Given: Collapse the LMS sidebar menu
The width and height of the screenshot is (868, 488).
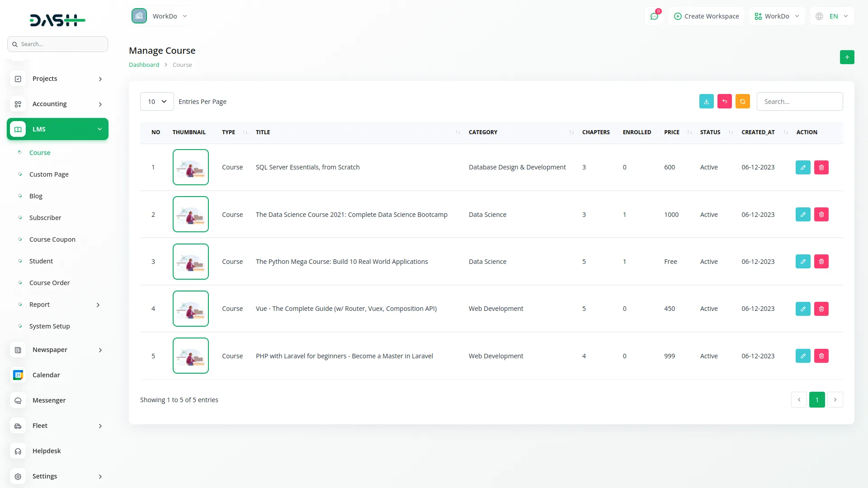Looking at the screenshot, I should [57, 129].
